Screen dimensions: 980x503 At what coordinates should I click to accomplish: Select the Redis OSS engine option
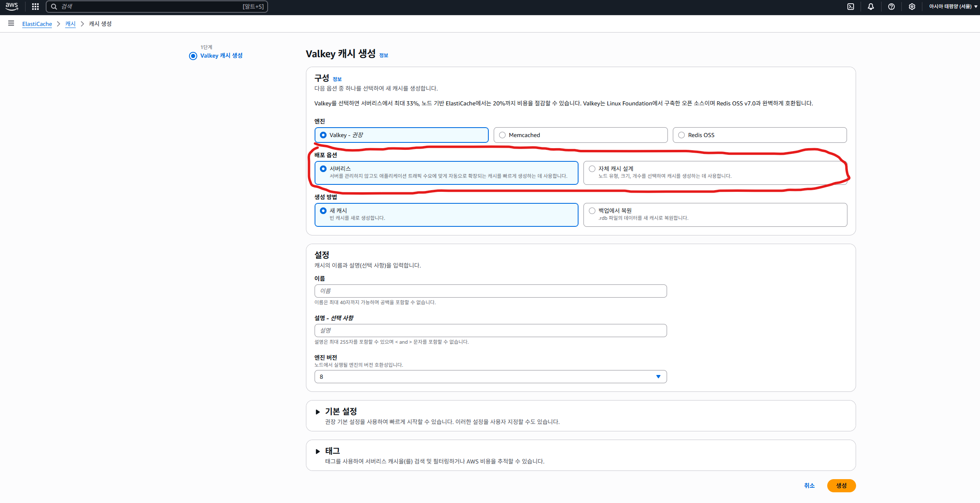pos(681,135)
